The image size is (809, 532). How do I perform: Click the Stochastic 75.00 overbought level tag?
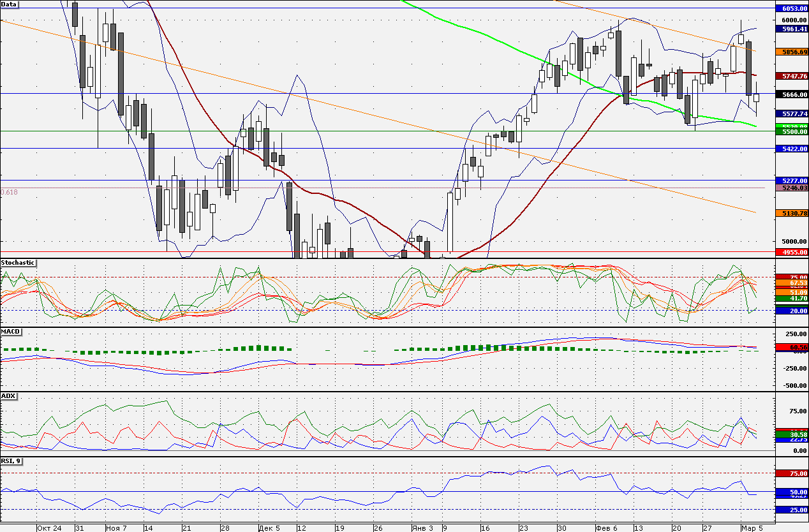pyautogui.click(x=792, y=277)
